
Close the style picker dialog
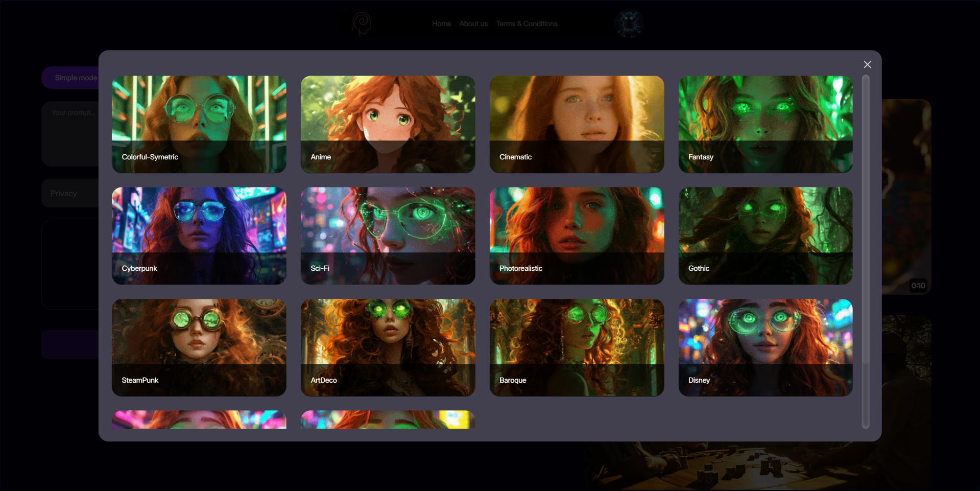867,64
